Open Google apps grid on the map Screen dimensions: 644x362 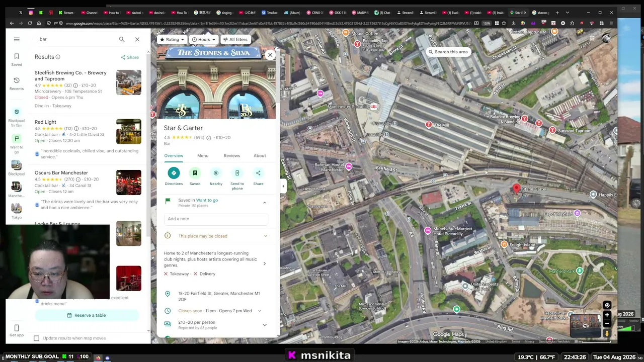click(592, 39)
